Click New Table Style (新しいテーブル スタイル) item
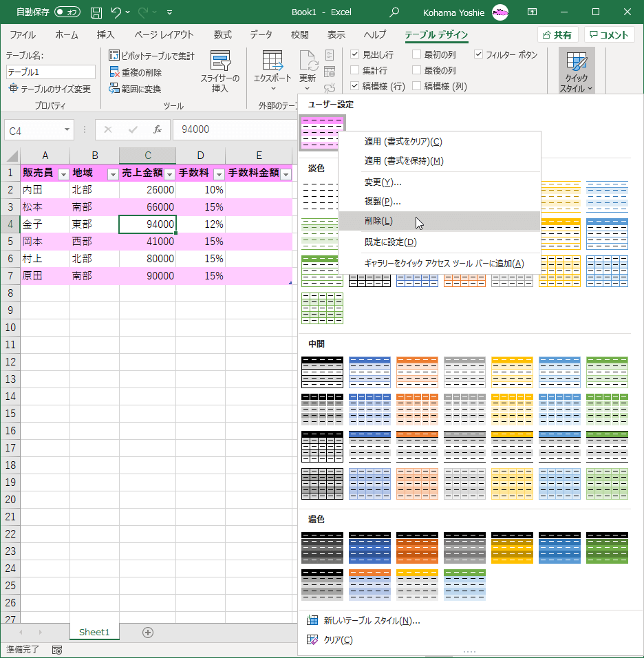Image resolution: width=644 pixels, height=658 pixels. click(364, 621)
